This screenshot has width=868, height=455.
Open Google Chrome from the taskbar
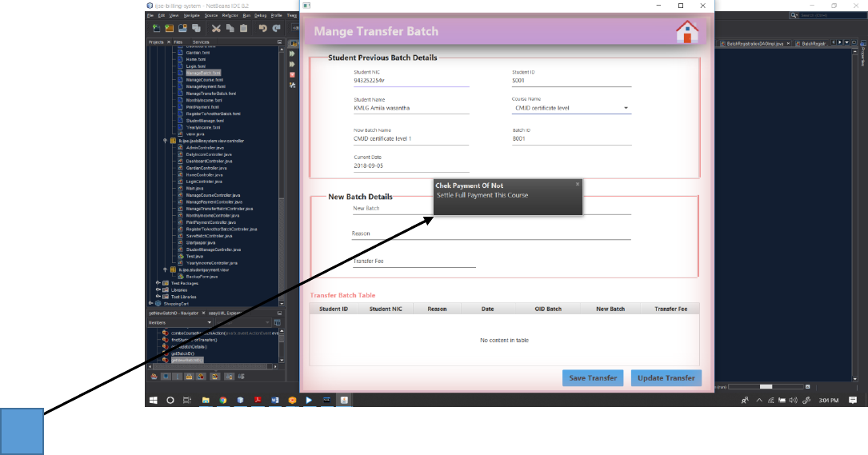click(x=222, y=400)
